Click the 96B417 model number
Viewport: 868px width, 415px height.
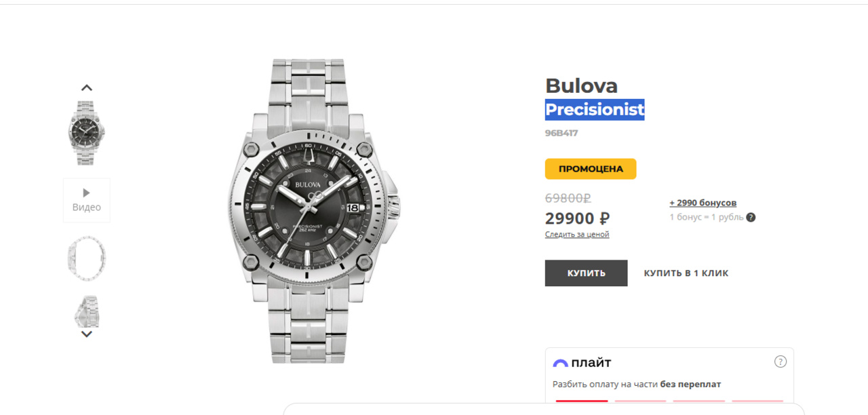pos(561,133)
